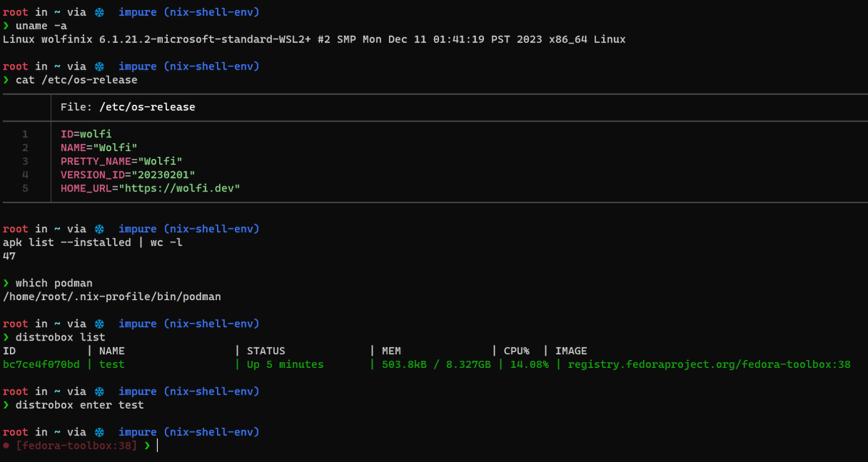Click the line 'ID=wolfi'
Viewport: 868px width, 462px height.
pos(86,134)
